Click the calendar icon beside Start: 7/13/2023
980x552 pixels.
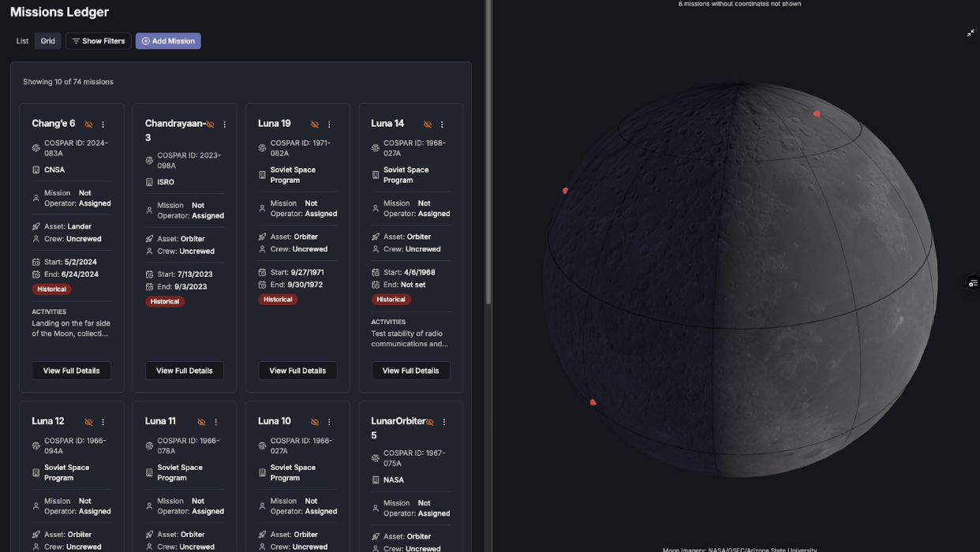coord(149,274)
